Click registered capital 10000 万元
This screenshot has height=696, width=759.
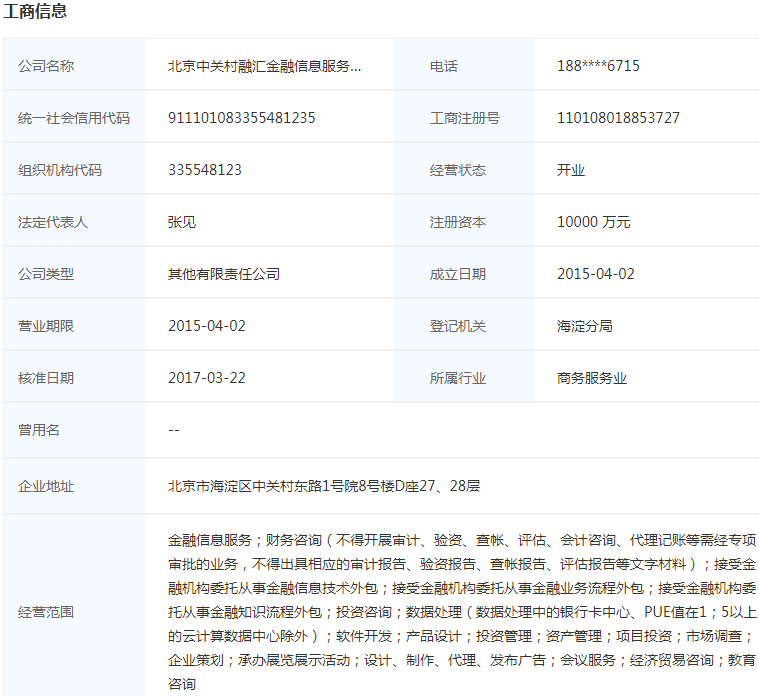(593, 222)
